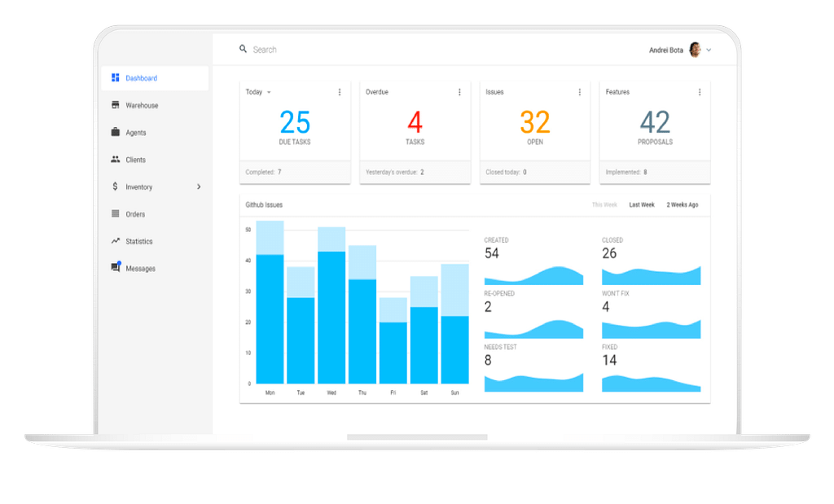
Task: Click Andrei Bota's profile avatar
Action: tap(695, 50)
